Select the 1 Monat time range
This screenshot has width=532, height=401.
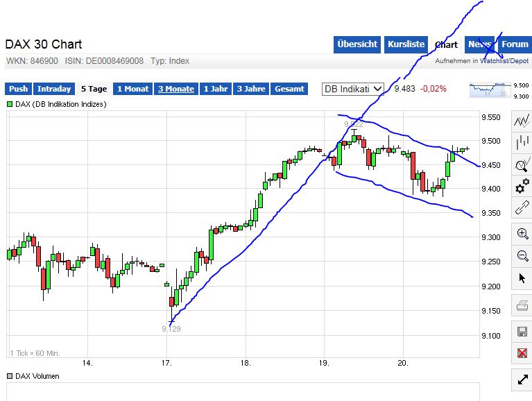[x=132, y=89]
